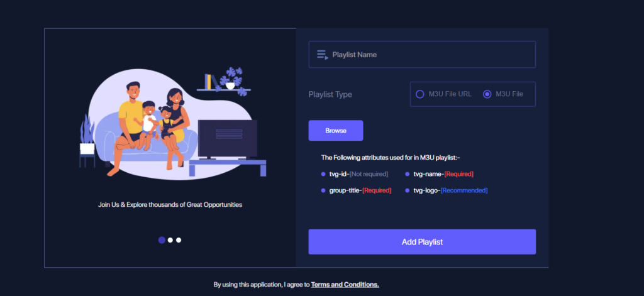Click the blue [Recommended] tag
The width and height of the screenshot is (644, 296).
tap(464, 190)
